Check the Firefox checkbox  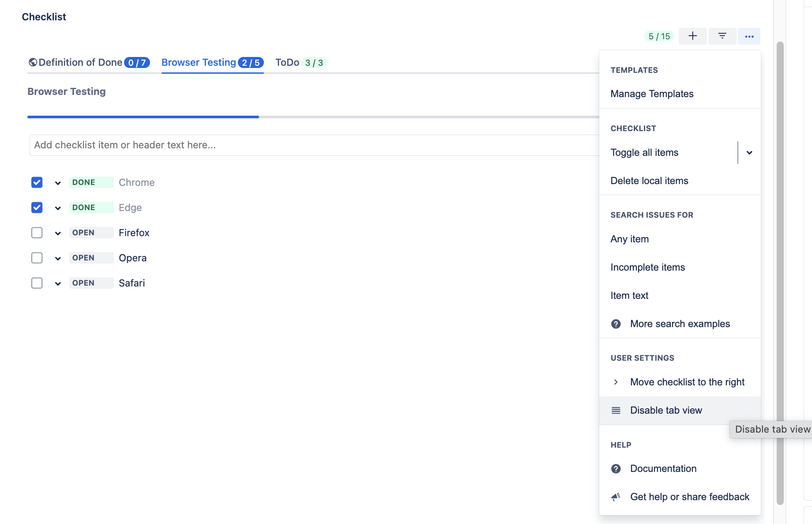pyautogui.click(x=37, y=233)
